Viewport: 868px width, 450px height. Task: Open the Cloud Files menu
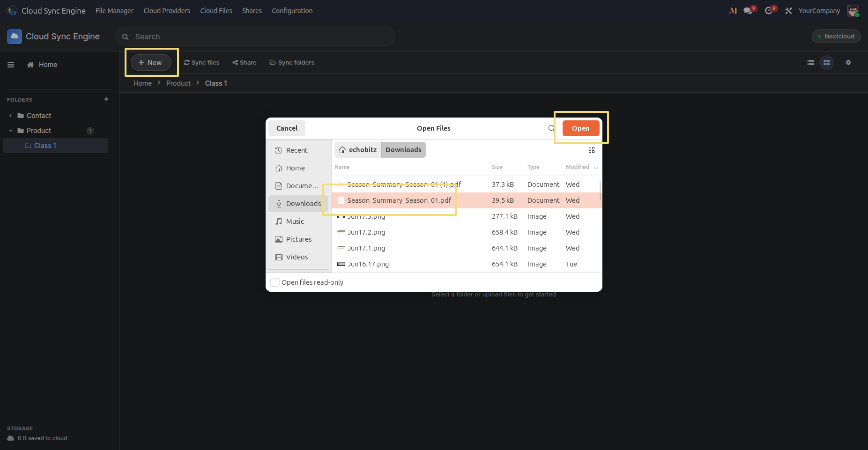tap(216, 11)
